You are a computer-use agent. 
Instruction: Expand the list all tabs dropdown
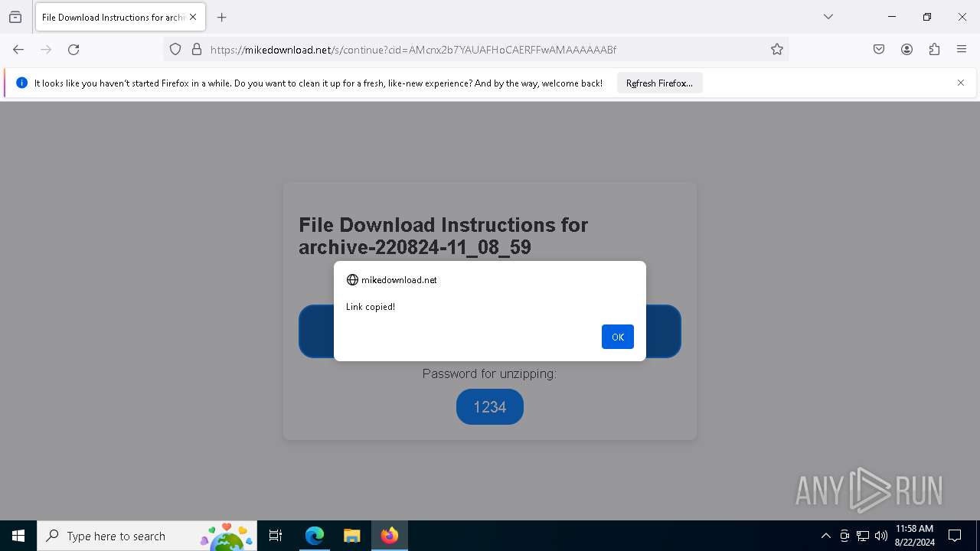pyautogui.click(x=828, y=17)
